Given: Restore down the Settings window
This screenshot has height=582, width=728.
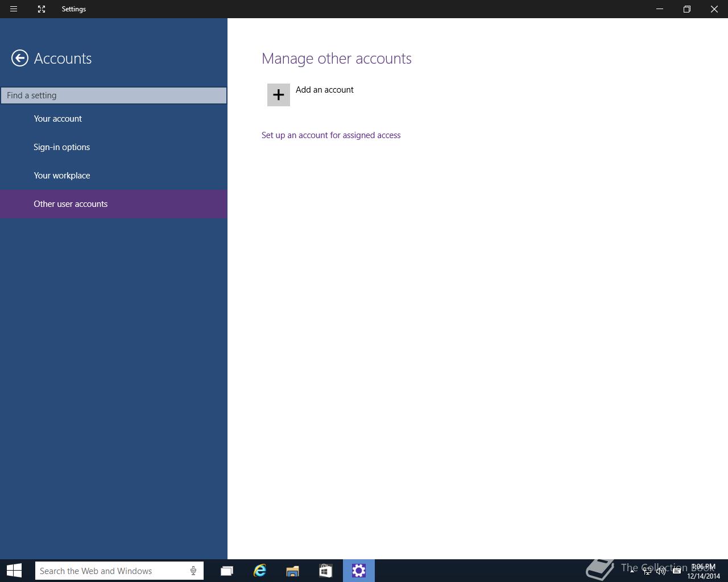Looking at the screenshot, I should click(x=687, y=9).
